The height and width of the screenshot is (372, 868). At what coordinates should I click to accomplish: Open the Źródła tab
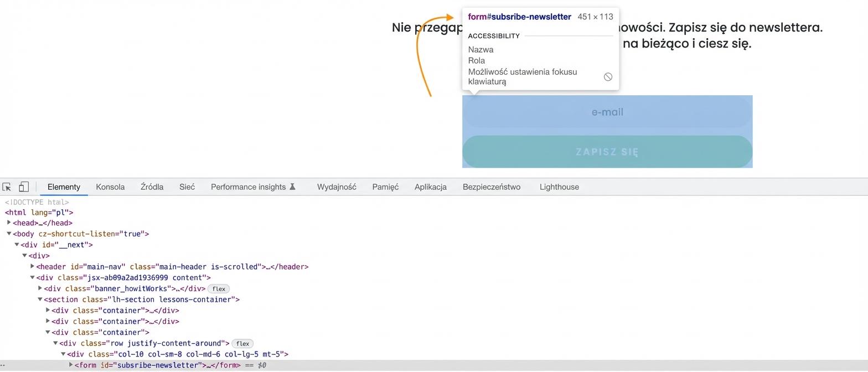152,187
